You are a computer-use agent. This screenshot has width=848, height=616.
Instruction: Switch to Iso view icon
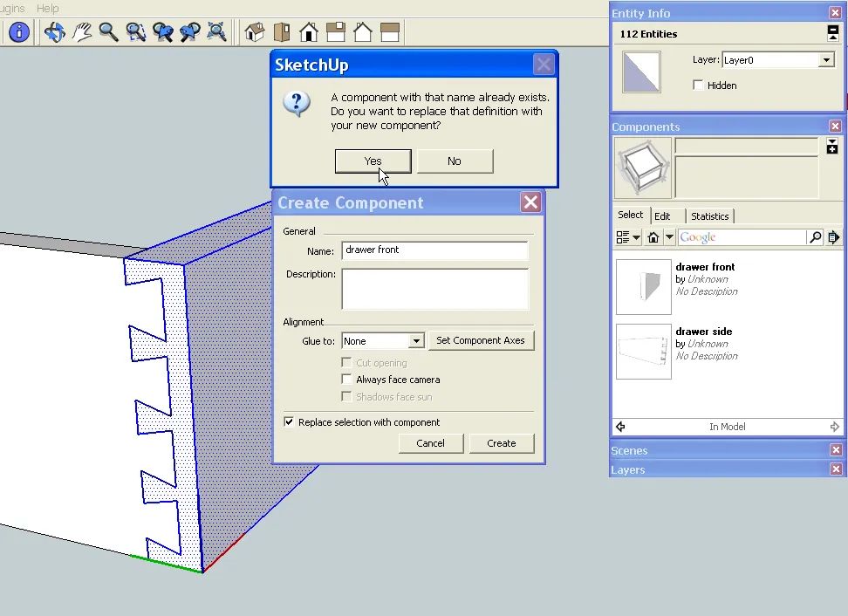click(x=255, y=32)
